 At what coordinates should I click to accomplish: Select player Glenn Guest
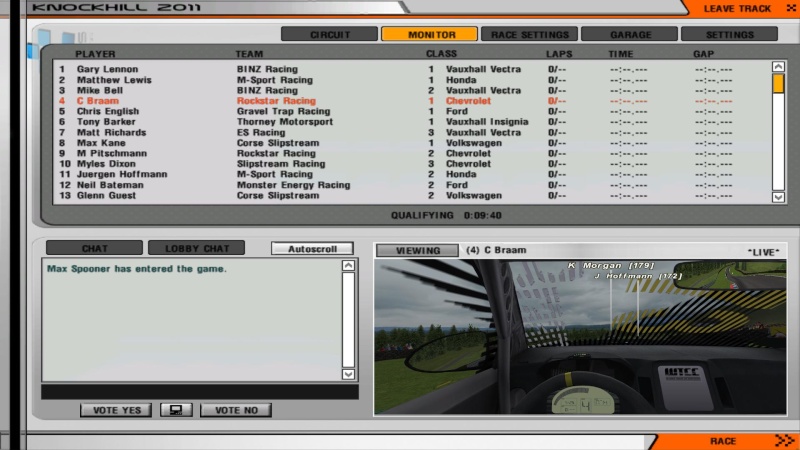106,195
